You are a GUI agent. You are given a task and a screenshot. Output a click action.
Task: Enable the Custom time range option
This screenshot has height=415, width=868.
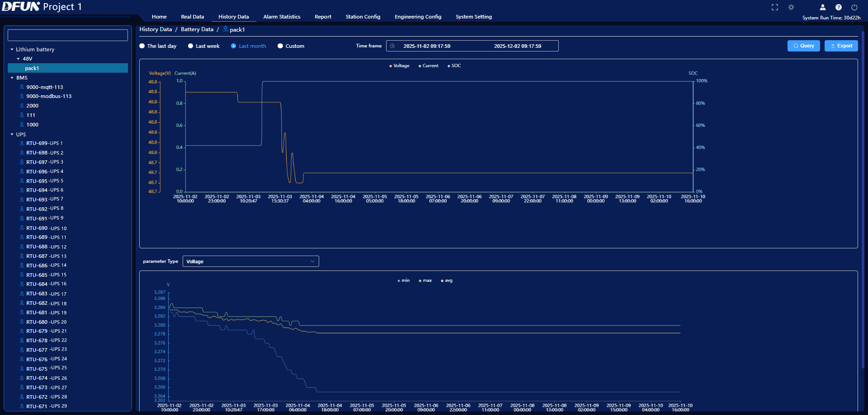tap(280, 46)
